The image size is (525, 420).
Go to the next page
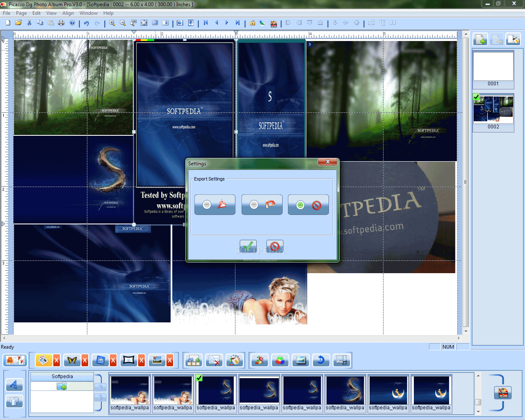pyautogui.click(x=227, y=23)
